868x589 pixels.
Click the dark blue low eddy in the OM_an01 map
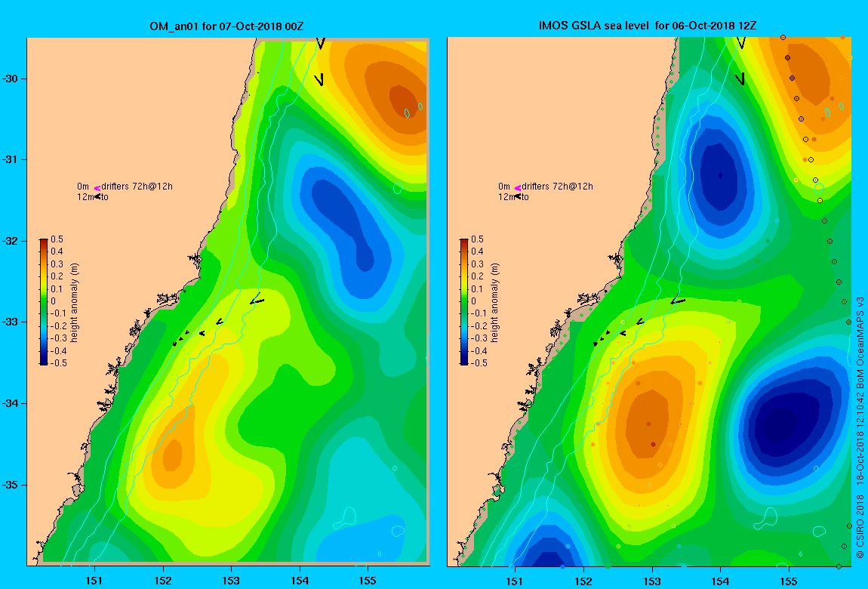[343, 221]
